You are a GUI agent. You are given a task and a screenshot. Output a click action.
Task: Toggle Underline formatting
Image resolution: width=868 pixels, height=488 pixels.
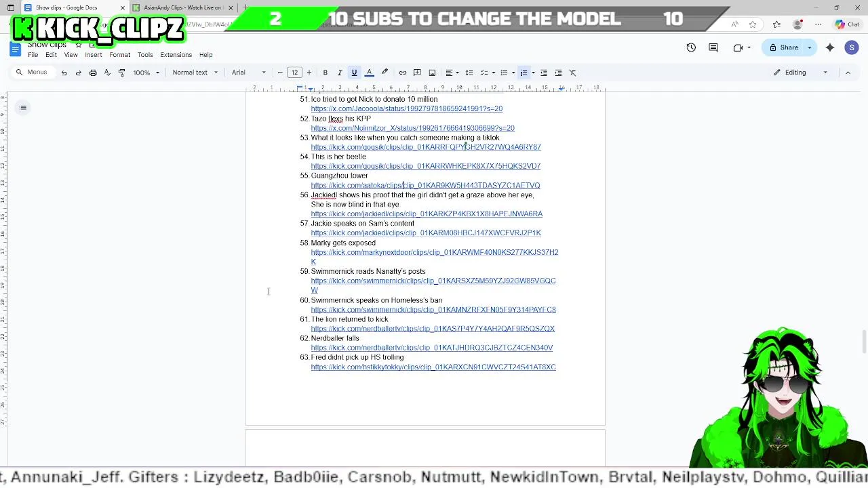tap(354, 73)
